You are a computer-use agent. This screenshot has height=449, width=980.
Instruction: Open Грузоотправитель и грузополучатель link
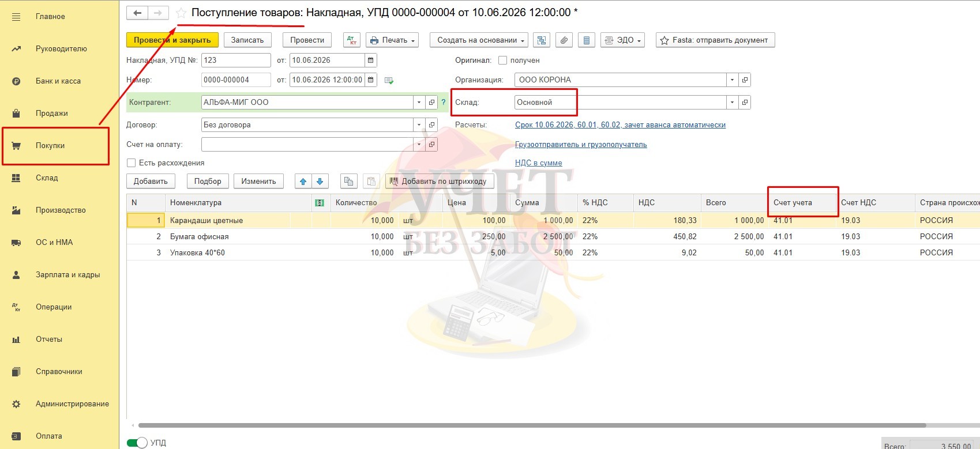click(x=581, y=145)
